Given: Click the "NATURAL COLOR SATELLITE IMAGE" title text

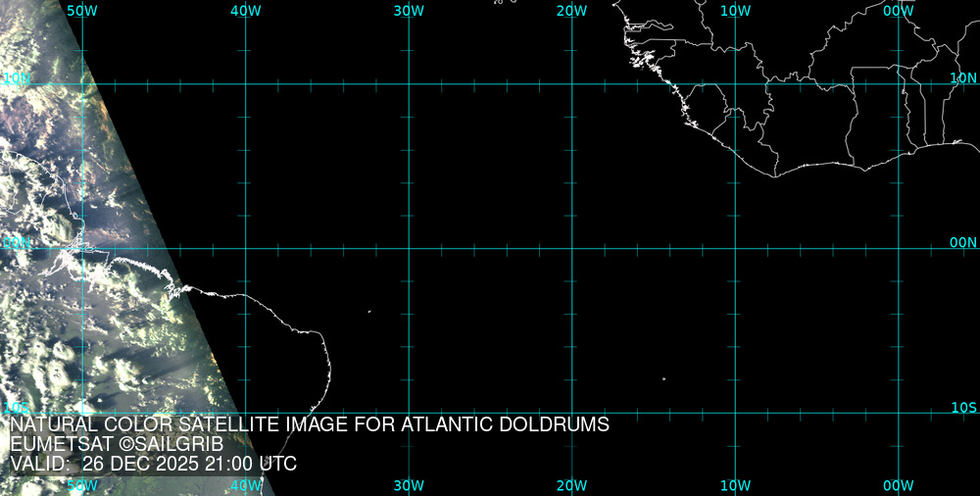Looking at the screenshot, I should [310, 425].
